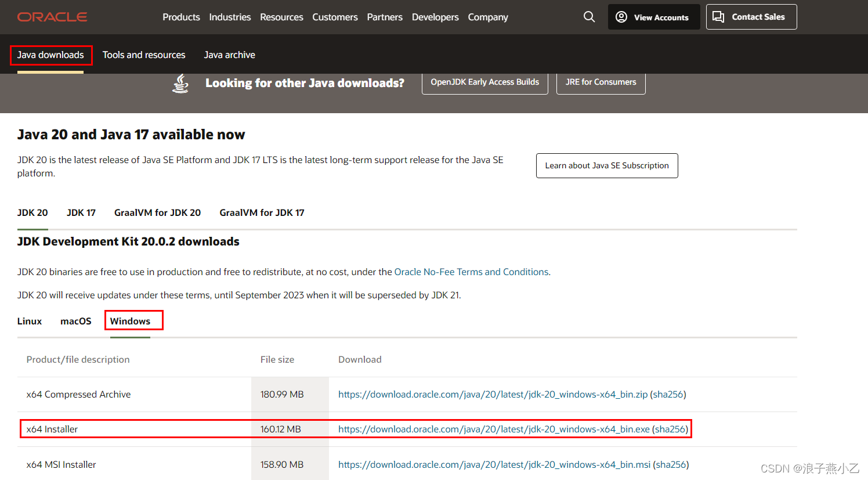Open the search magnifier icon

pos(589,17)
